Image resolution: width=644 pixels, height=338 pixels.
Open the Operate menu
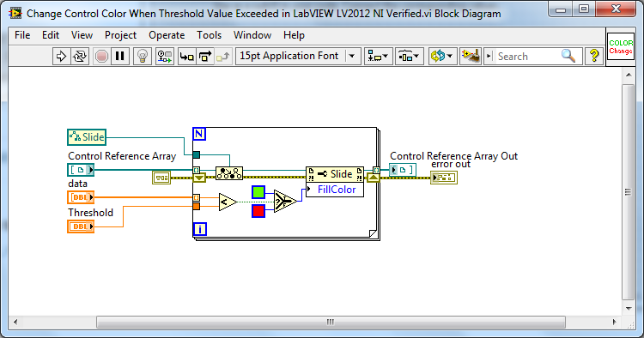click(167, 35)
